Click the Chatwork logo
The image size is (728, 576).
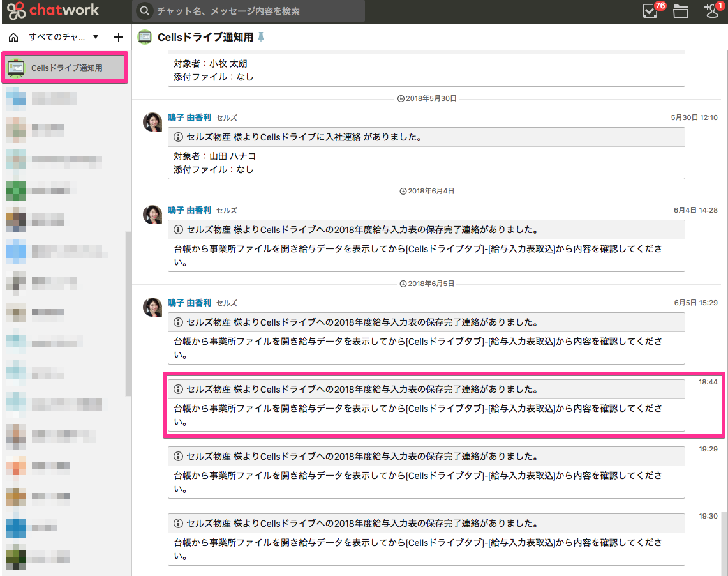[52, 10]
